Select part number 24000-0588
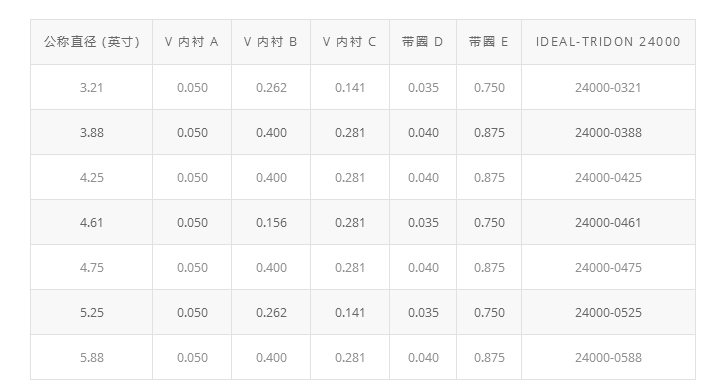 608,357
